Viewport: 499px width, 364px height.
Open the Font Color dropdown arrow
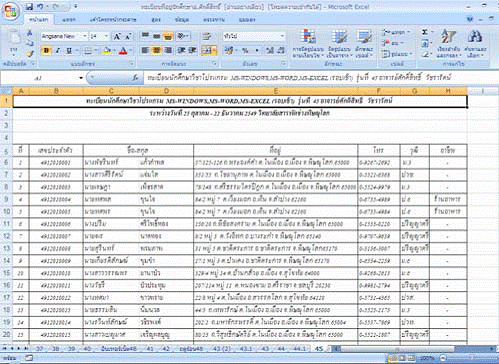(x=131, y=51)
